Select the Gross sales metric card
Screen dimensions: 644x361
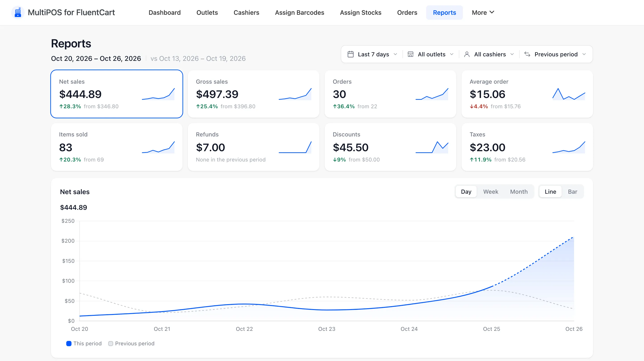point(253,94)
